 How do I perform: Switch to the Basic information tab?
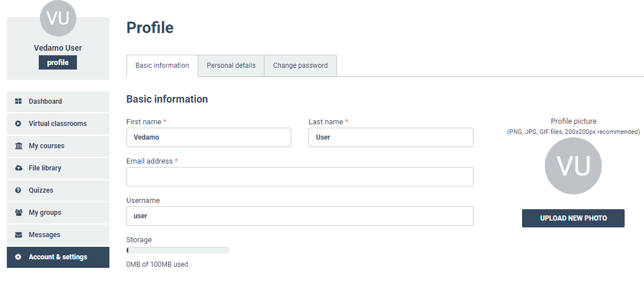coord(162,66)
